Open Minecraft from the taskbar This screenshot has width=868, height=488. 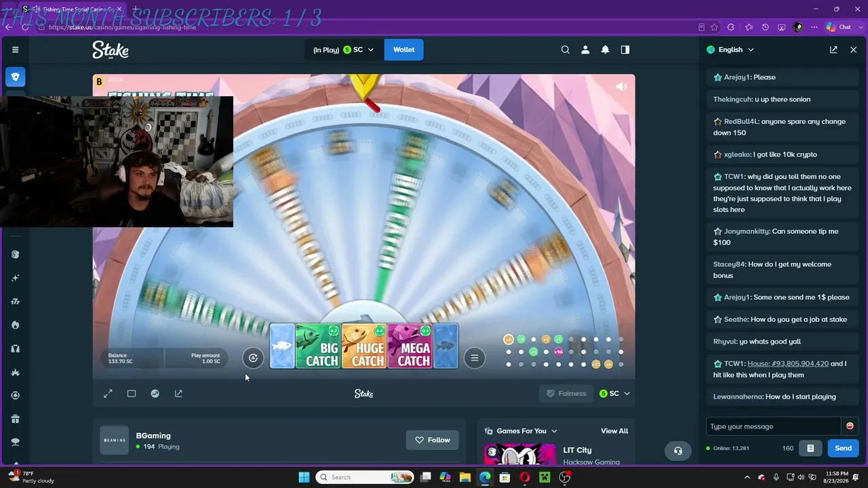(545, 477)
